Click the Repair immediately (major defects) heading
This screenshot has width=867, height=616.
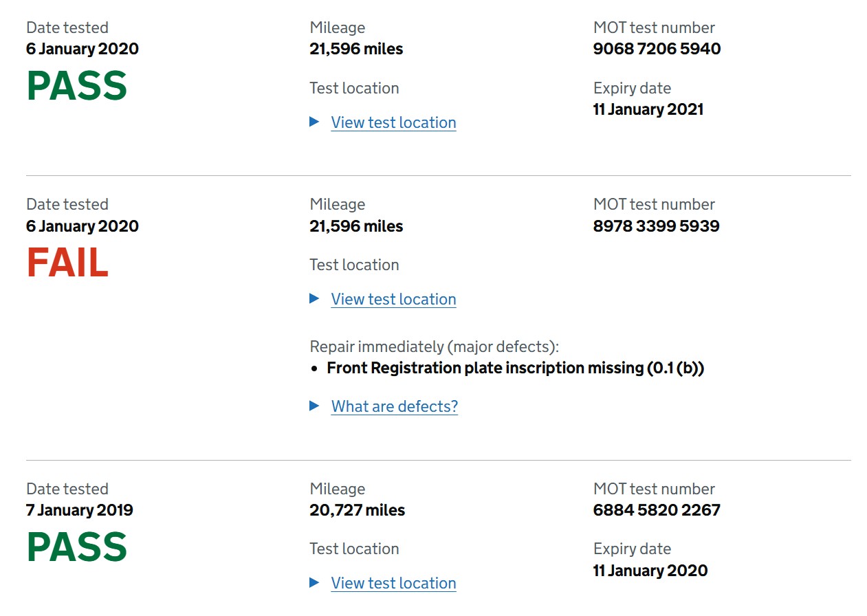434,346
